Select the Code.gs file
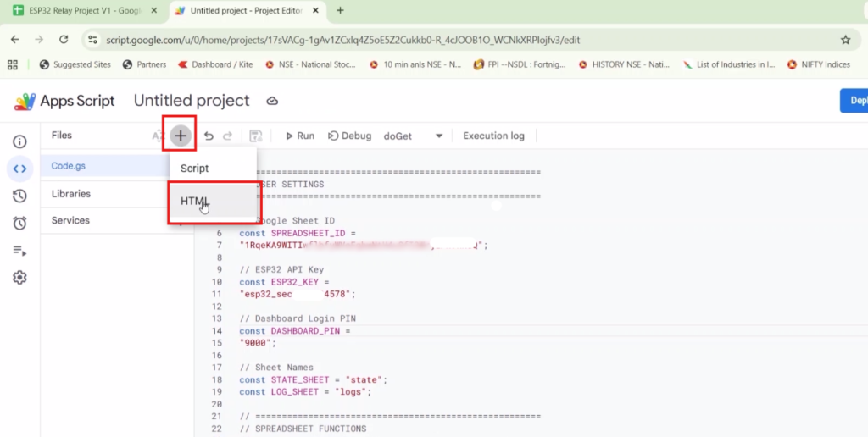868x437 pixels. 105,166
